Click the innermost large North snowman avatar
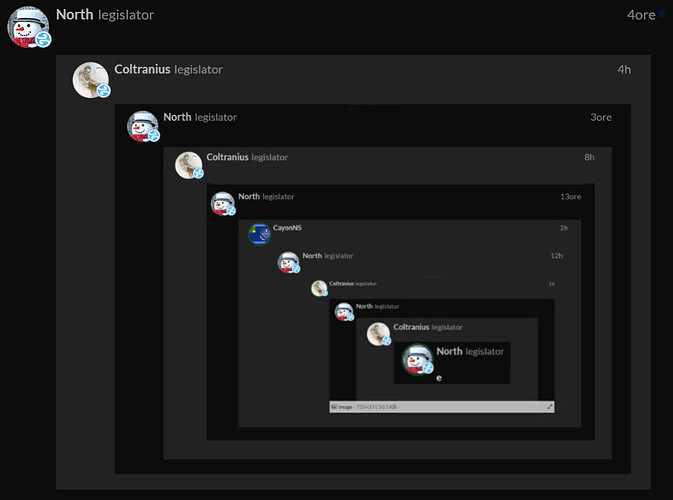 coord(417,358)
